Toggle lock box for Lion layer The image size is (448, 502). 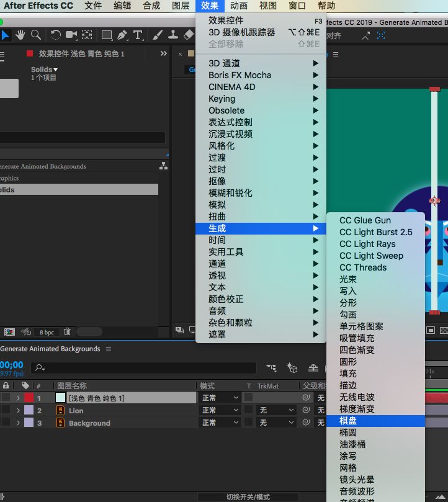tap(6, 410)
